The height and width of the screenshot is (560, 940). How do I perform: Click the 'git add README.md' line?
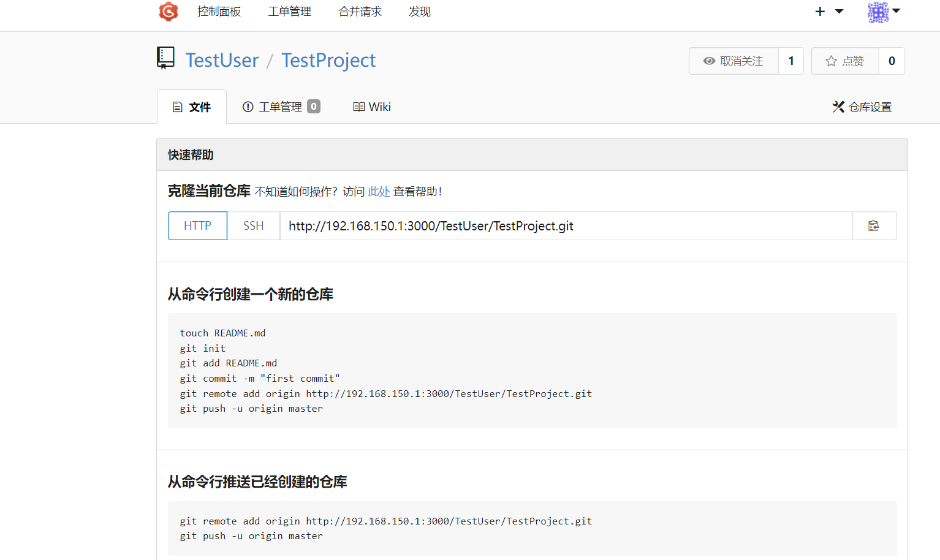click(x=229, y=363)
